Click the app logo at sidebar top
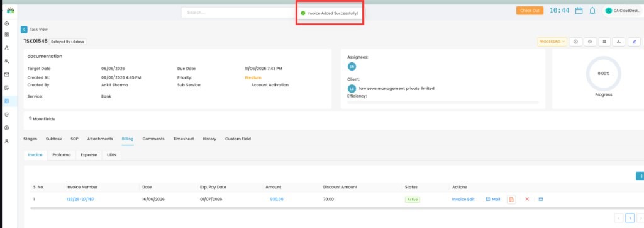 click(x=10, y=11)
